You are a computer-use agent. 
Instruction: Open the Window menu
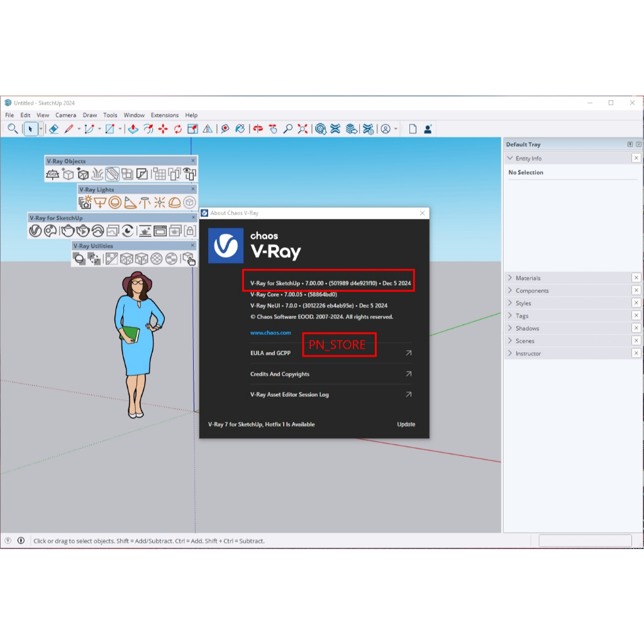[134, 115]
